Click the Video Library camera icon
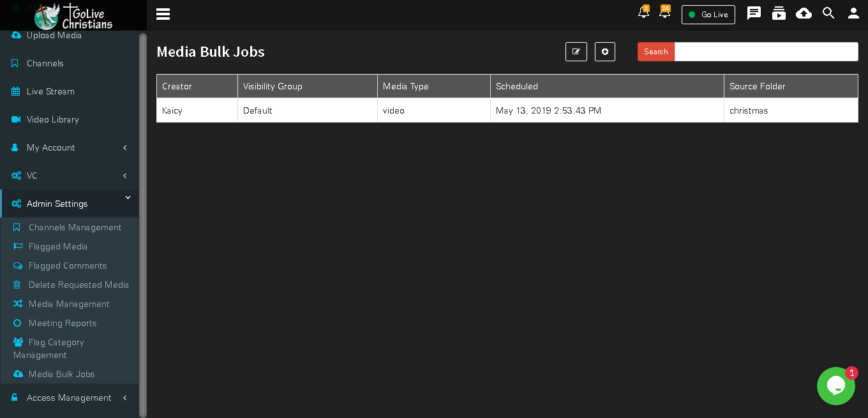The width and height of the screenshot is (868, 418). pos(16,119)
